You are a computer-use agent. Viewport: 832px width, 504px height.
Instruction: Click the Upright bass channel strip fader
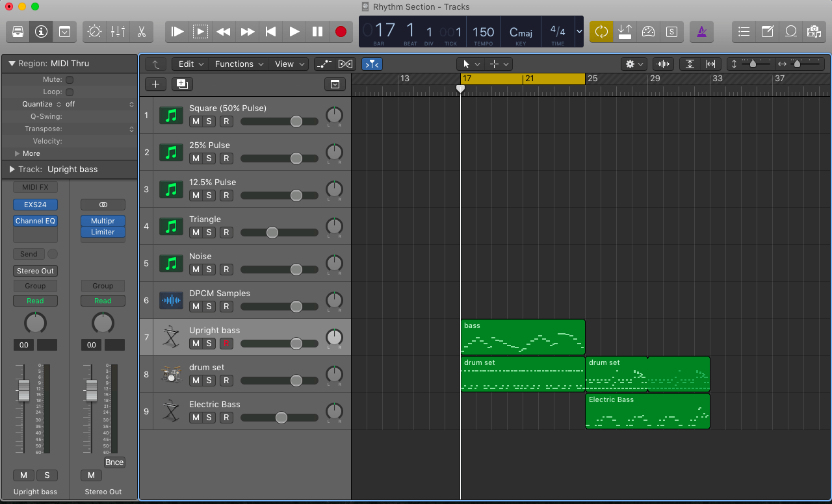[23, 390]
